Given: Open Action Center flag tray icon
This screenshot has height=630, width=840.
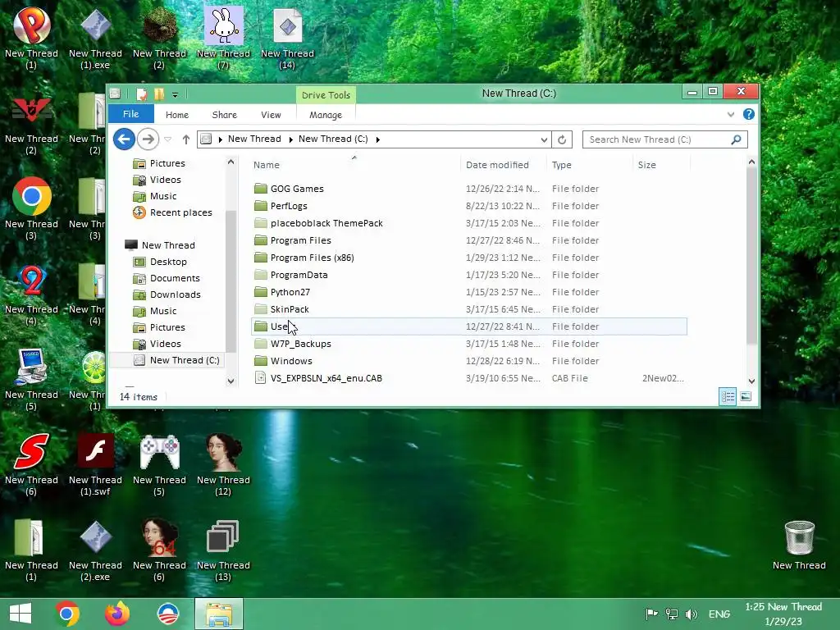Looking at the screenshot, I should point(651,614).
